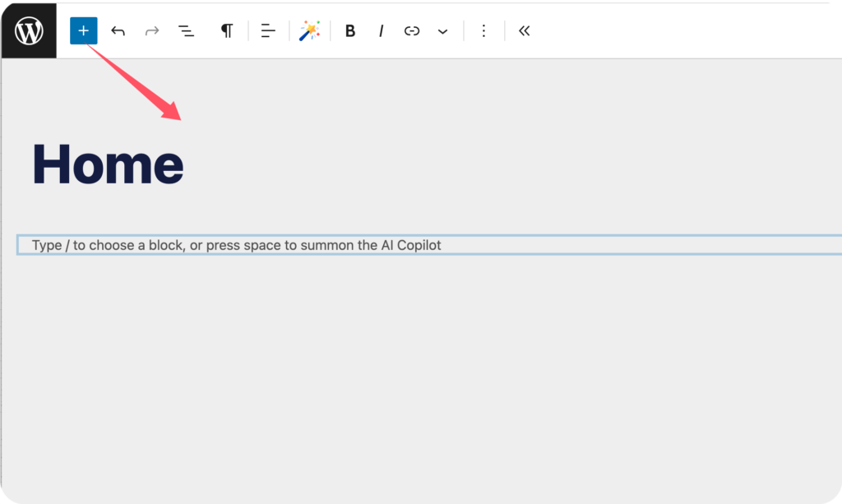Toggle bold formatting

click(x=349, y=31)
